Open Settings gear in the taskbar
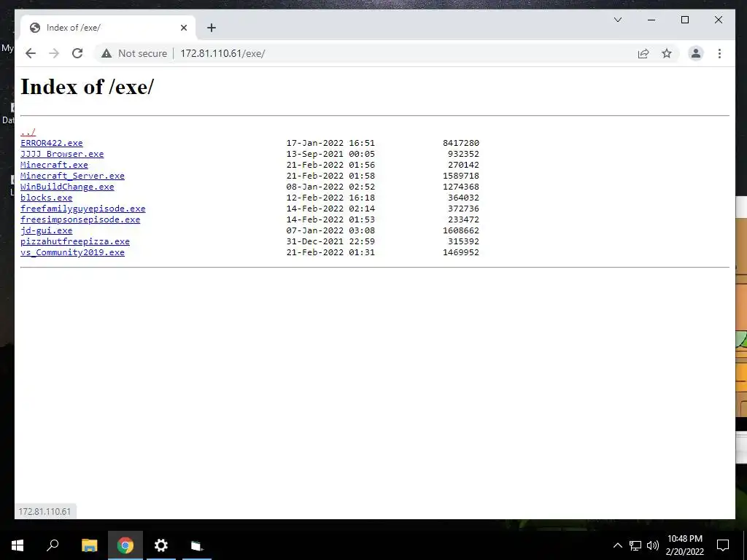Viewport: 747px width, 560px height. [161, 545]
